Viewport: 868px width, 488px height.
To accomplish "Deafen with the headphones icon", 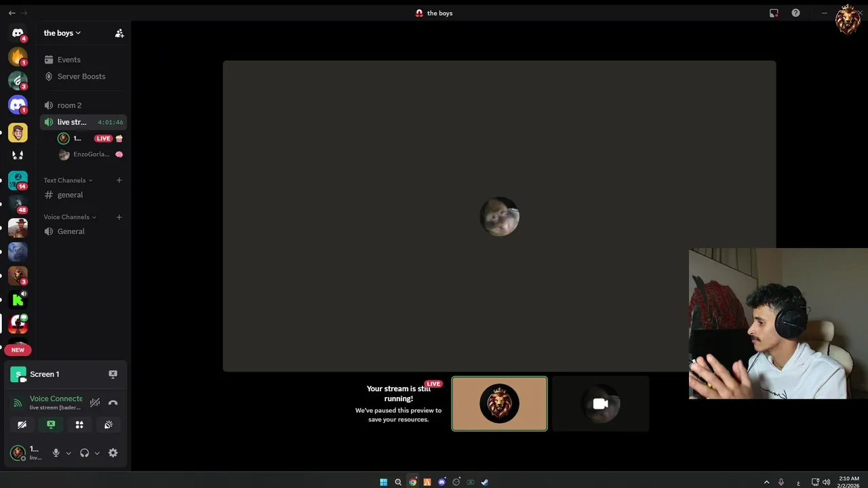I will coord(85,453).
